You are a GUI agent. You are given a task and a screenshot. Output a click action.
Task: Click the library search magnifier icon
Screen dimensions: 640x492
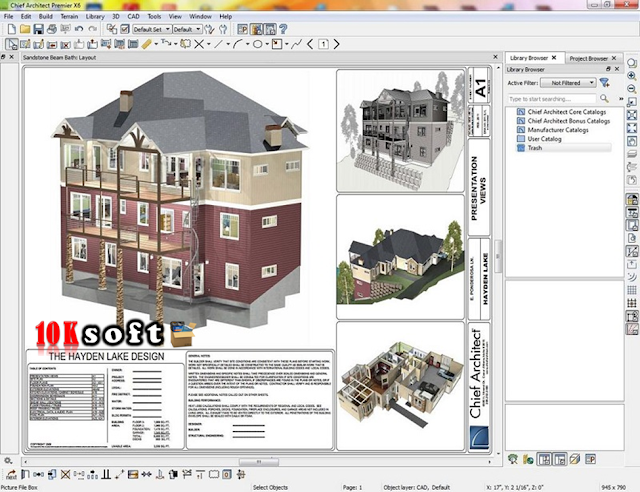pyautogui.click(x=604, y=99)
